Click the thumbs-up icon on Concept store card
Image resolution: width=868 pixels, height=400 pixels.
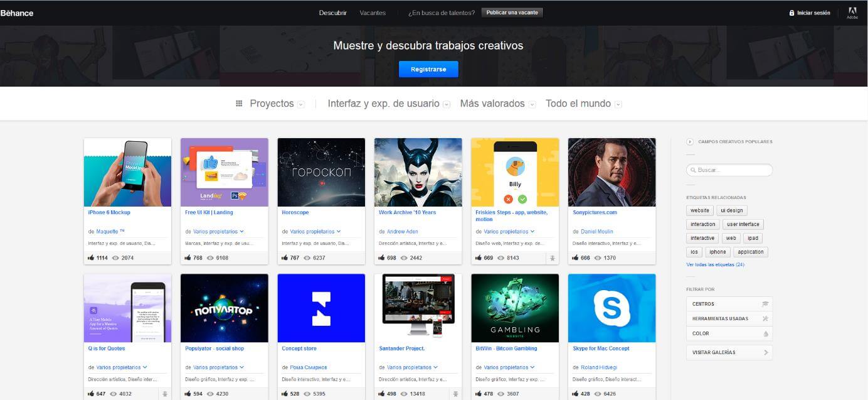(x=285, y=394)
